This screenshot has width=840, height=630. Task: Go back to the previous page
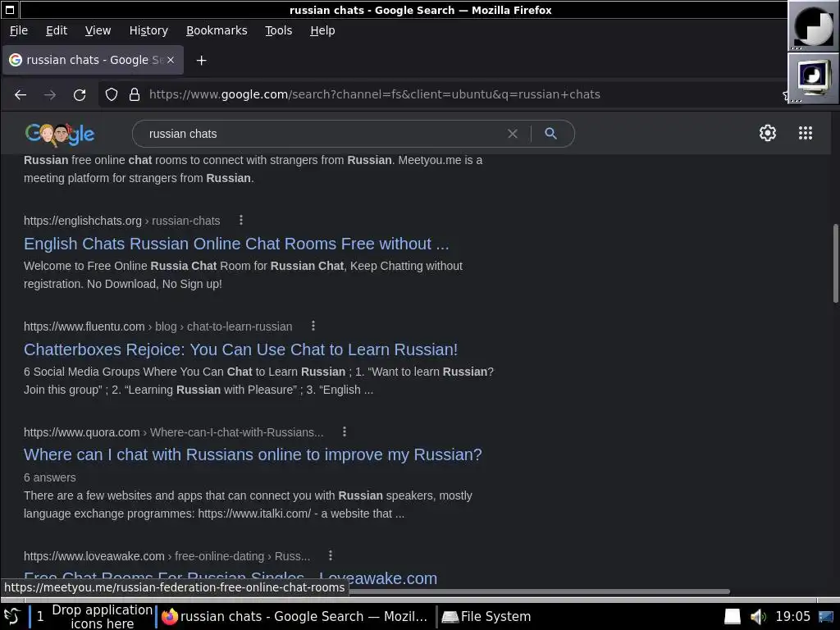tap(21, 95)
